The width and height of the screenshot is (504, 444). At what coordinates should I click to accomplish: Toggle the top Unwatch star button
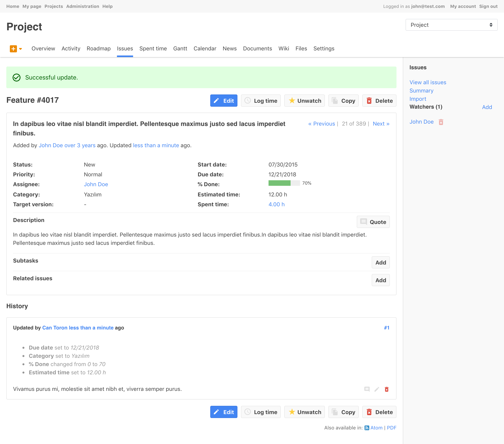click(305, 101)
